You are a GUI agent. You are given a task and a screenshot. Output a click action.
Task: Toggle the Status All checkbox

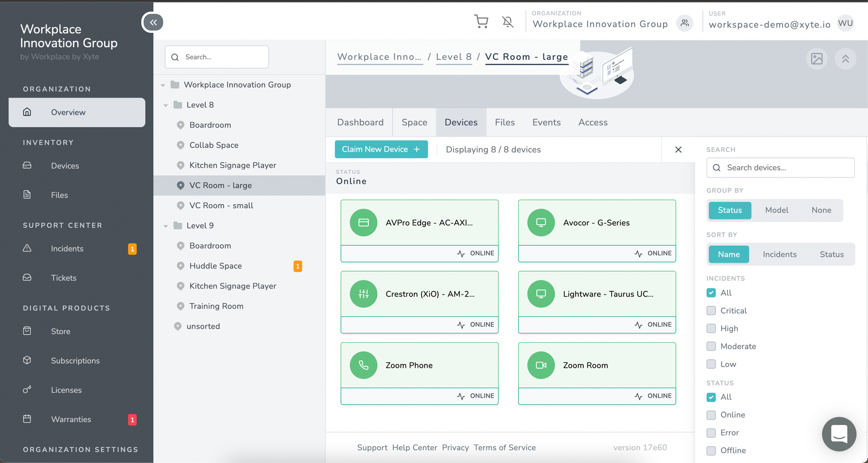(711, 397)
